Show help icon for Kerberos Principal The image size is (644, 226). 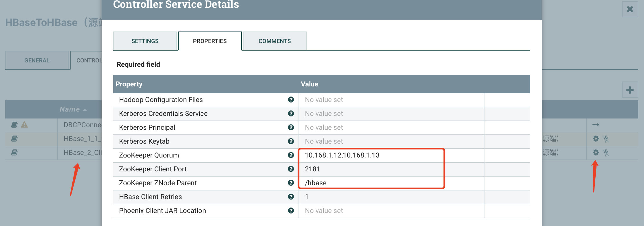(291, 127)
